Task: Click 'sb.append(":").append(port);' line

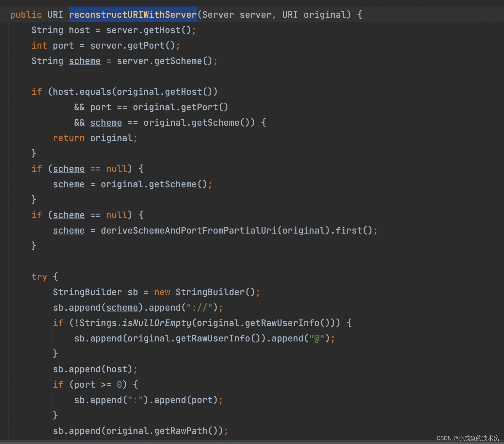Action: pyautogui.click(x=149, y=400)
